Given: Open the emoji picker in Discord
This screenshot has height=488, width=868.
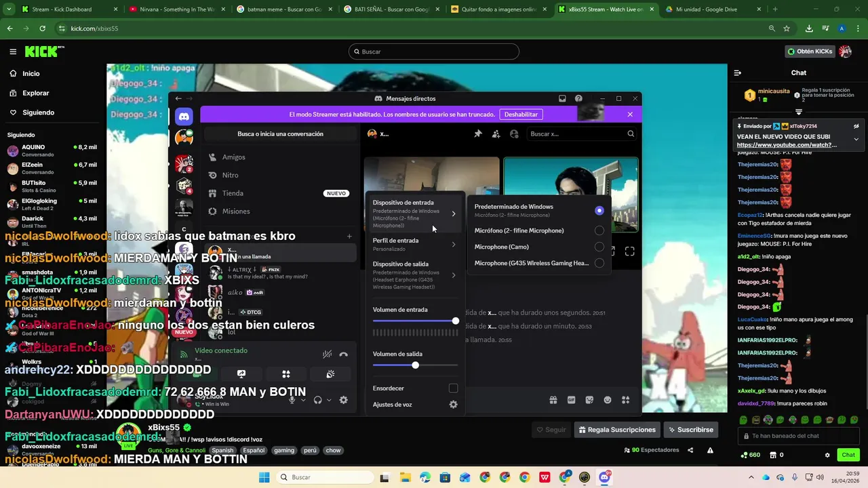Looking at the screenshot, I should click(x=608, y=400).
